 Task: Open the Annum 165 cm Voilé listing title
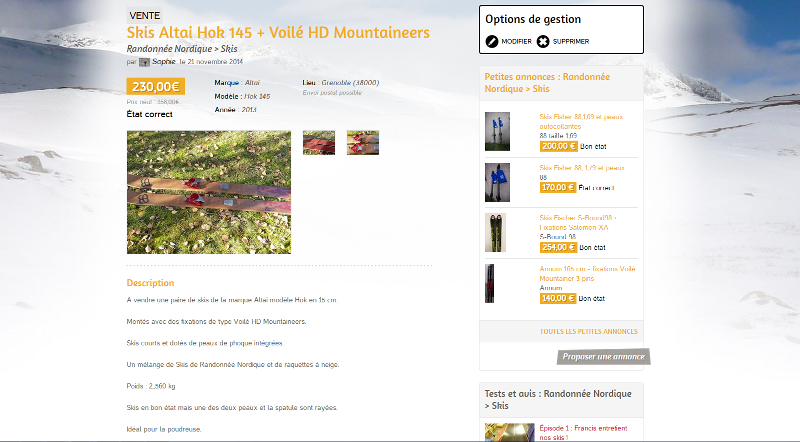[x=587, y=274]
